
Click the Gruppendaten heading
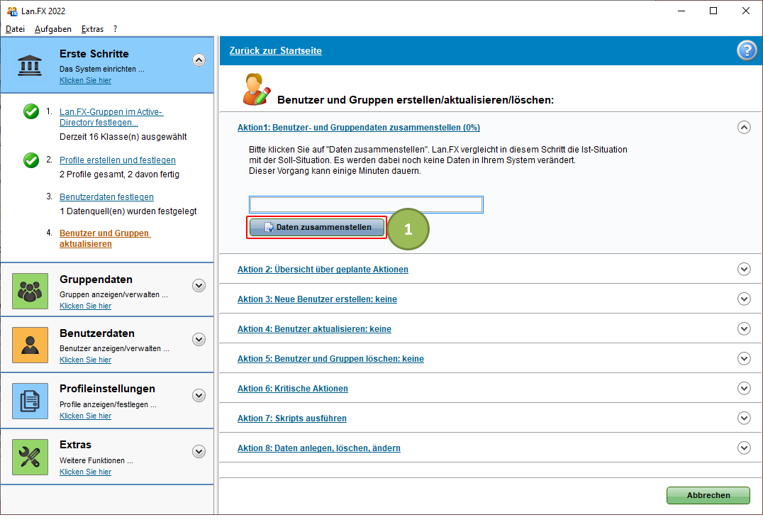[x=96, y=279]
